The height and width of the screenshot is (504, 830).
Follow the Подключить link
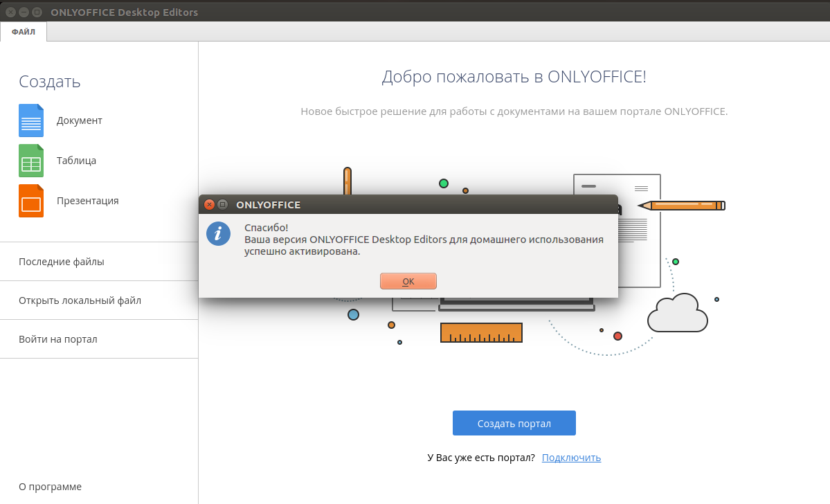pos(570,458)
